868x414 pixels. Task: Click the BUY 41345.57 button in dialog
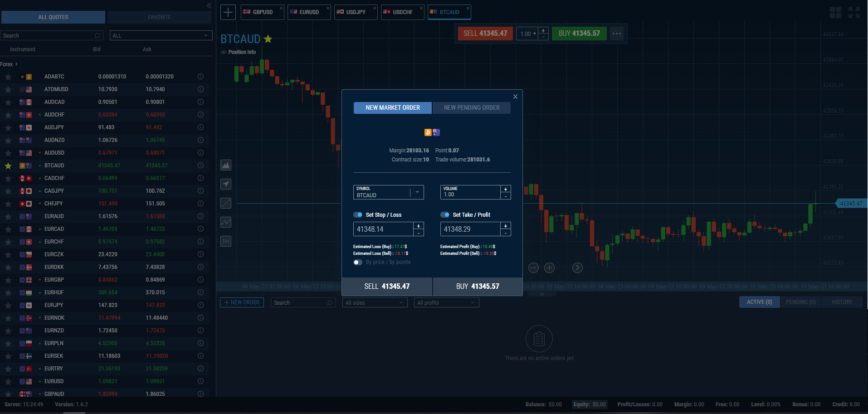point(478,287)
